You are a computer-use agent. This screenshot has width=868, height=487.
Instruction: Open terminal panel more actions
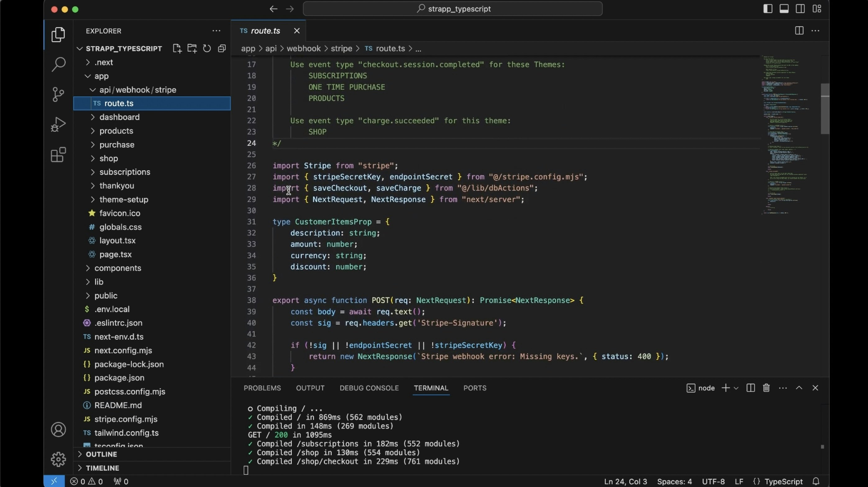(x=783, y=388)
